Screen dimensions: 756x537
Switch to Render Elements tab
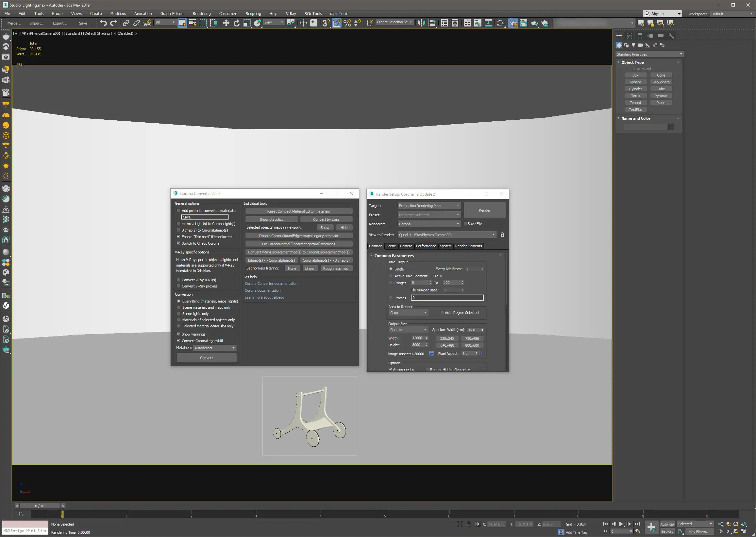click(x=468, y=246)
